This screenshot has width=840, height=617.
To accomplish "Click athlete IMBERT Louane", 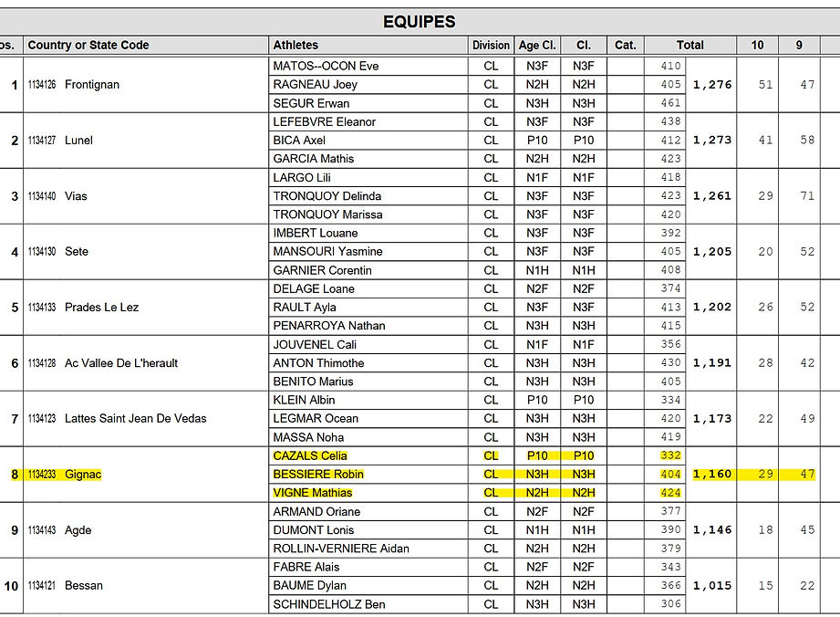I will [x=316, y=233].
